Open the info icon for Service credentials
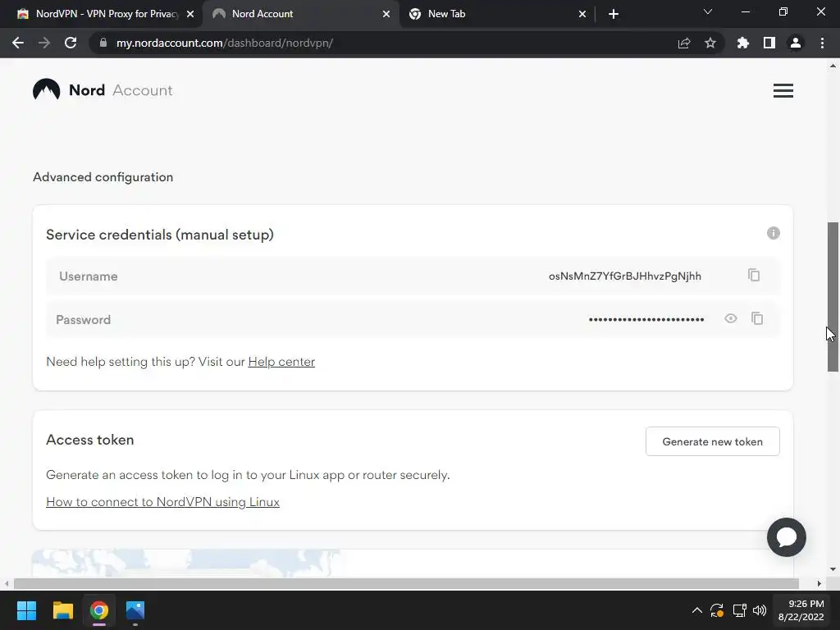840x630 pixels. coord(773,233)
